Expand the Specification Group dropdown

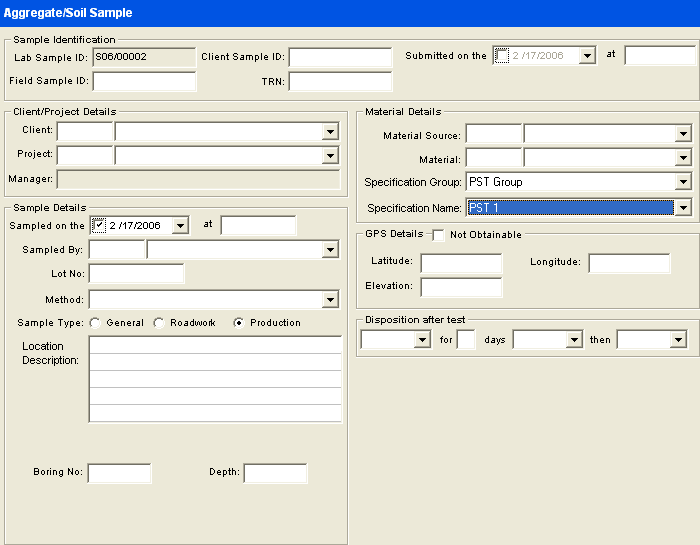683,182
